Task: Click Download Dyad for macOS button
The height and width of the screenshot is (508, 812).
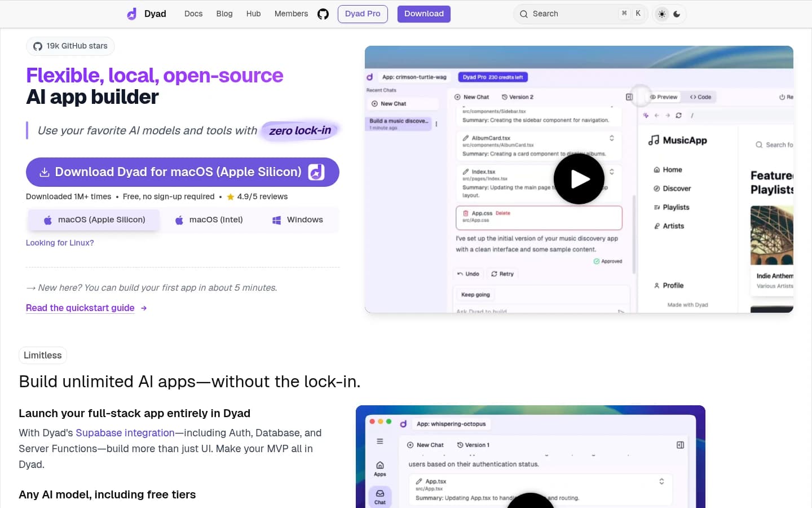Action: coord(182,172)
